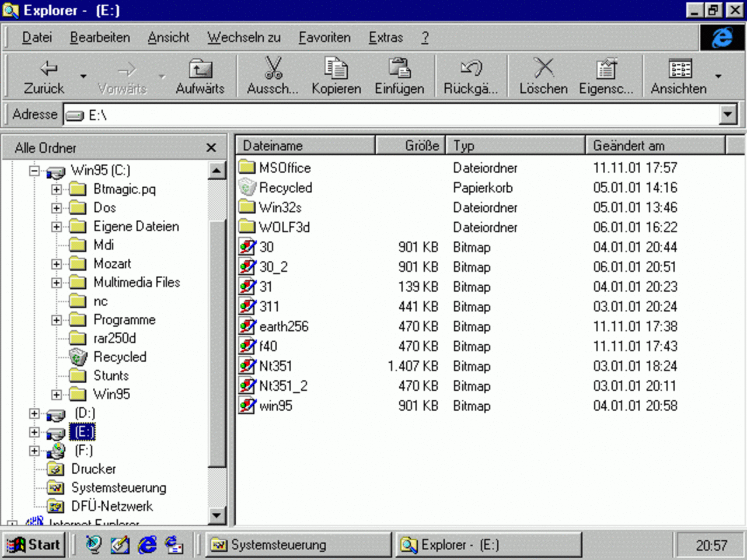
Task: Sort by the Dateiname column header
Action: tap(305, 145)
